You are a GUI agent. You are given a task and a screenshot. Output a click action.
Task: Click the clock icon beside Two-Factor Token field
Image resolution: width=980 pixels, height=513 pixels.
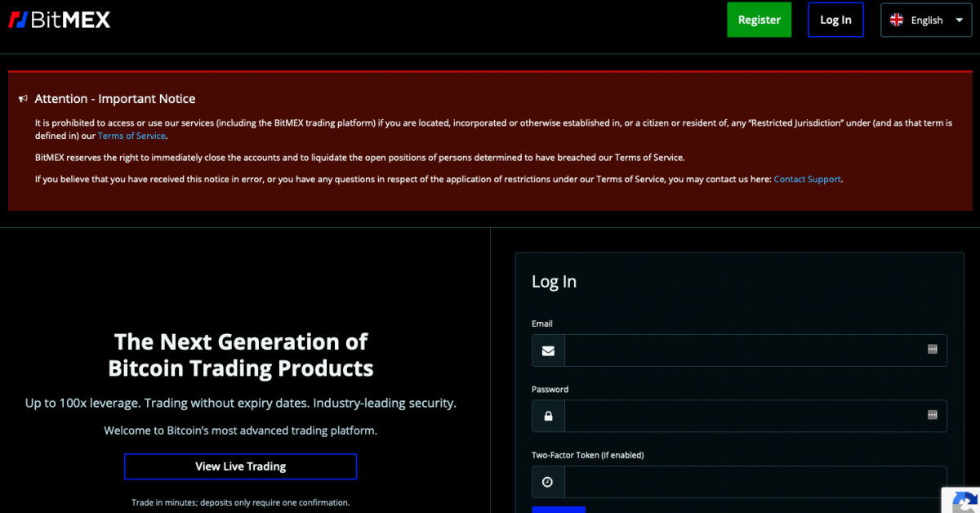(548, 482)
